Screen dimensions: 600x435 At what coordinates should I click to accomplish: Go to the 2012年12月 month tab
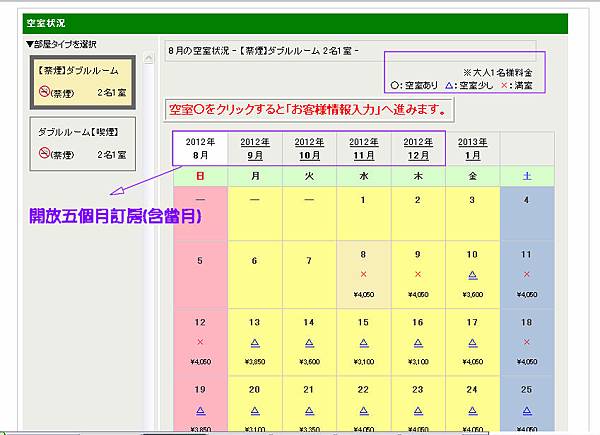point(418,148)
